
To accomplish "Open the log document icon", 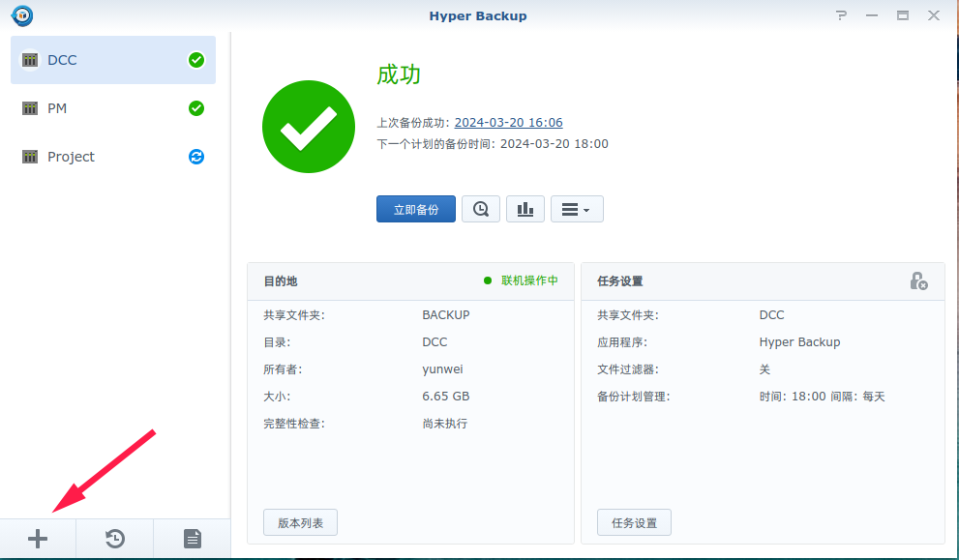I will [x=193, y=539].
